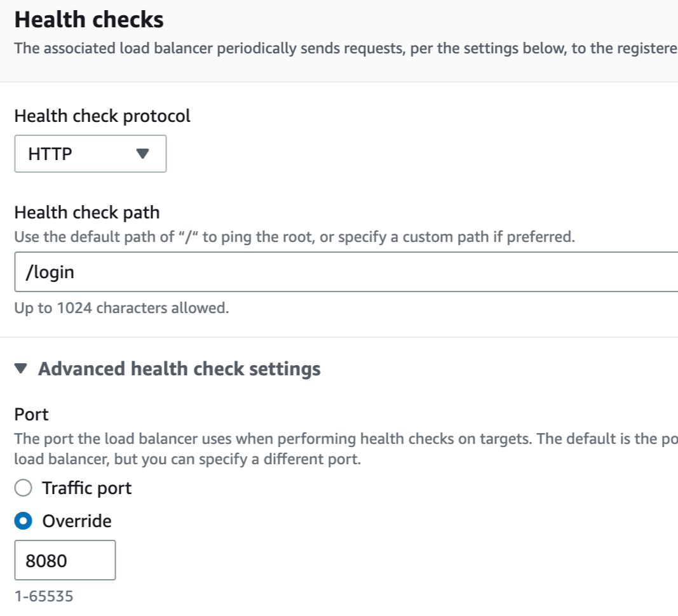678x616 pixels.
Task: Click the 1-65535 port range hint
Action: coord(44,596)
